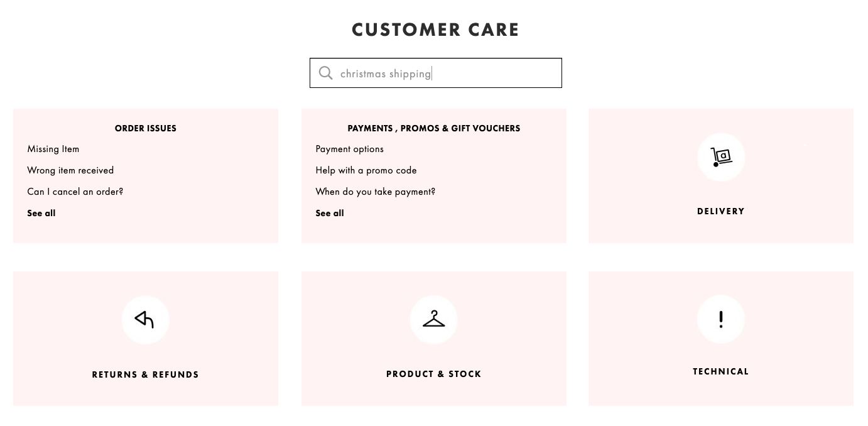The image size is (868, 426).
Task: Click the returns arrow icon
Action: click(145, 320)
